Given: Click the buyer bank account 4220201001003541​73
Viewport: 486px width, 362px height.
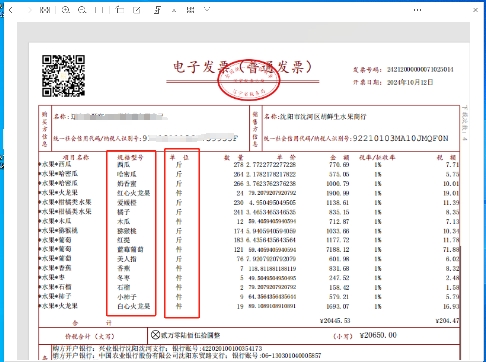Looking at the screenshot, I should tap(232, 349).
